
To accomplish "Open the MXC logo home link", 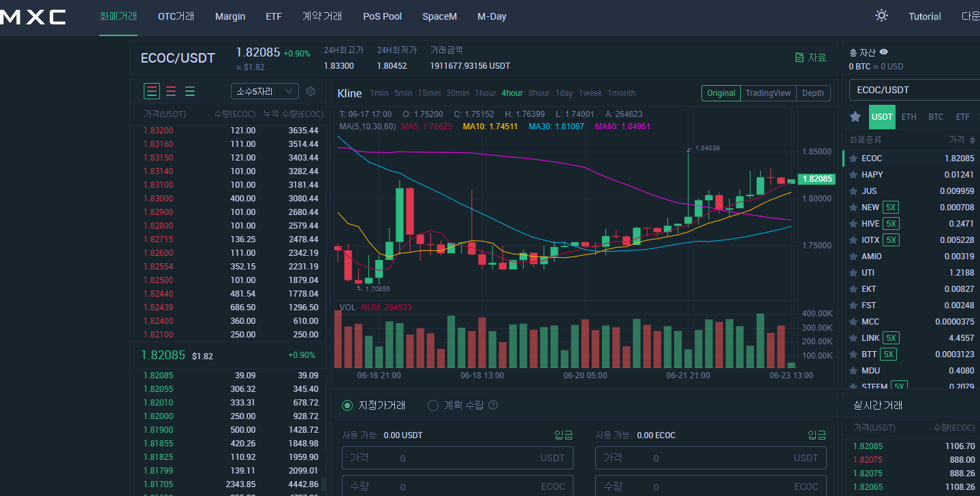I will tap(33, 17).
